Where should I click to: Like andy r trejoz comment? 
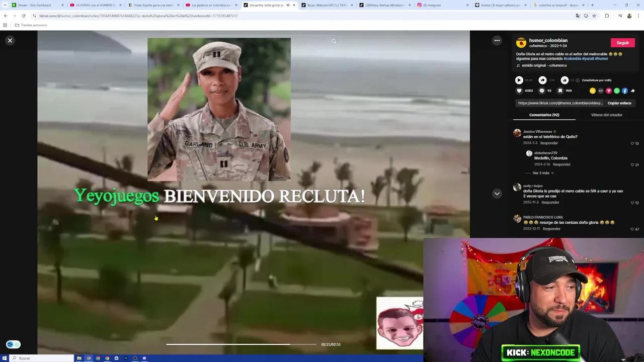coord(632,203)
